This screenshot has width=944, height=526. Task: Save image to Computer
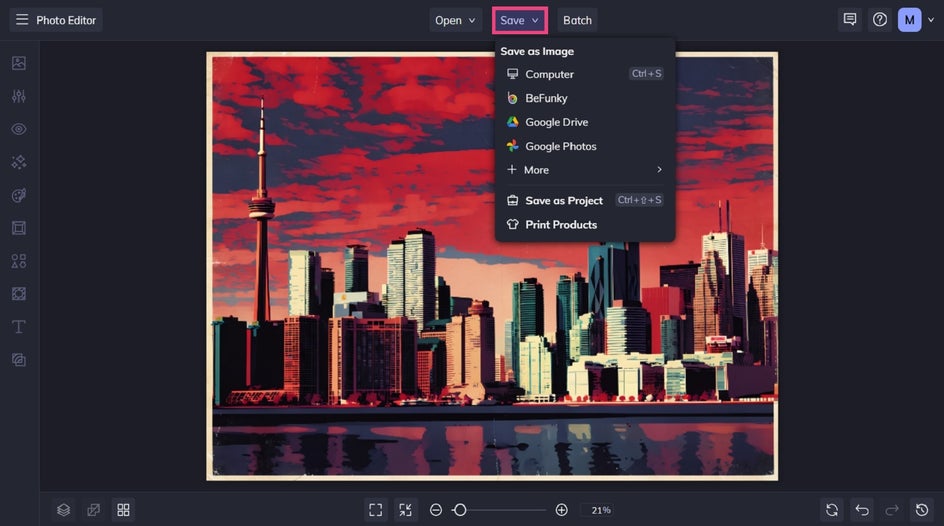pyautogui.click(x=585, y=74)
